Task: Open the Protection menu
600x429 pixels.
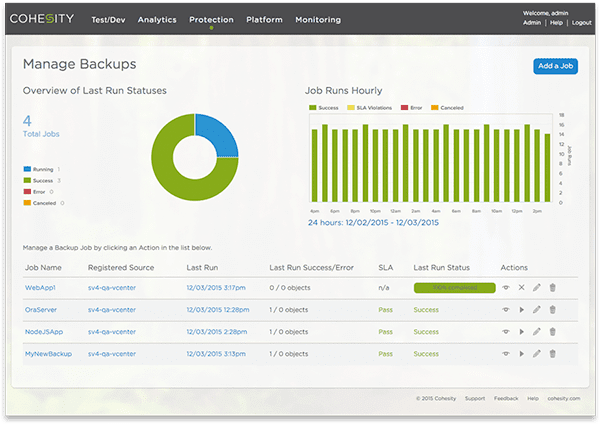Action: [211, 20]
